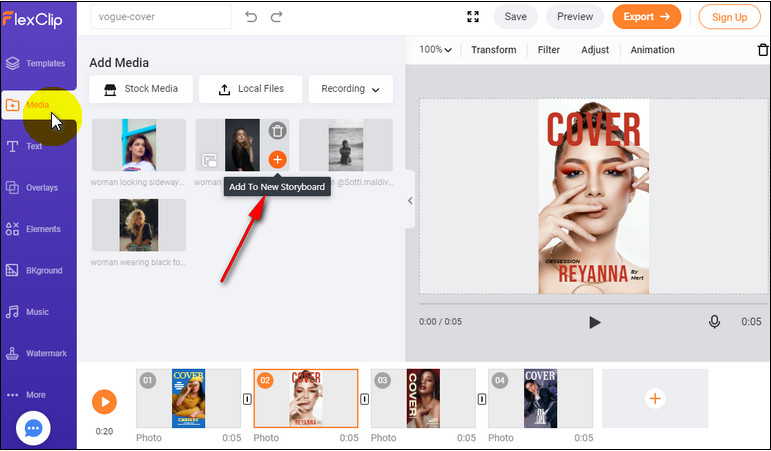Click the 0:05 duration of storyboard 04
Viewport: 771px width, 451px height.
click(584, 438)
